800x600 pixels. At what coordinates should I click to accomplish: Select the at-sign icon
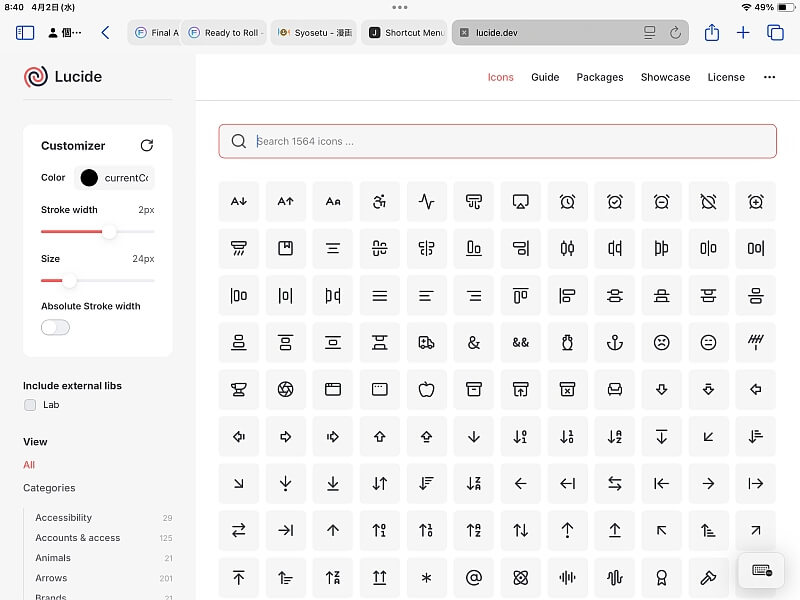[473, 578]
